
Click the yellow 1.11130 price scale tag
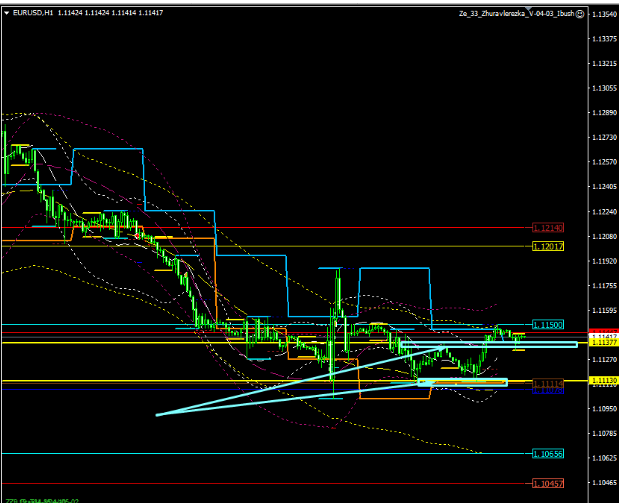point(604,381)
